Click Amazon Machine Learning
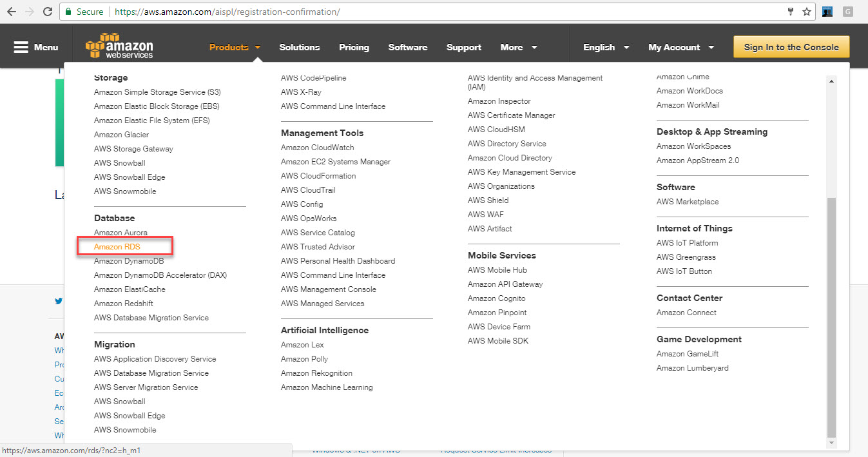Image resolution: width=868 pixels, height=457 pixels. point(327,387)
